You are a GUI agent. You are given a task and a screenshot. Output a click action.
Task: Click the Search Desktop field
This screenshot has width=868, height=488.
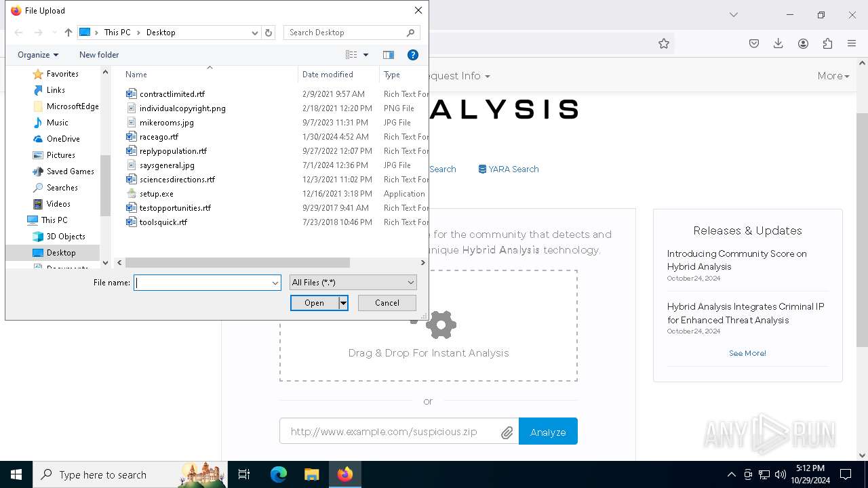point(352,33)
